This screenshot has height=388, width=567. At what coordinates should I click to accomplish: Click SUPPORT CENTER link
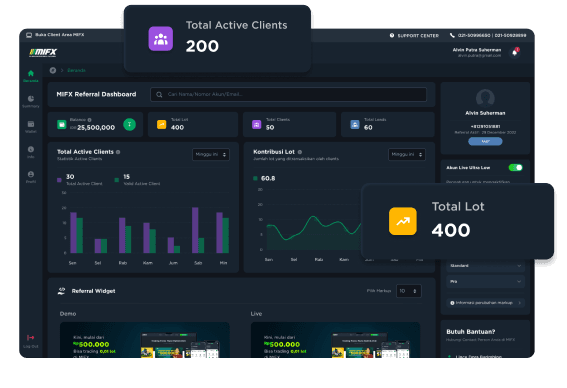click(x=418, y=35)
